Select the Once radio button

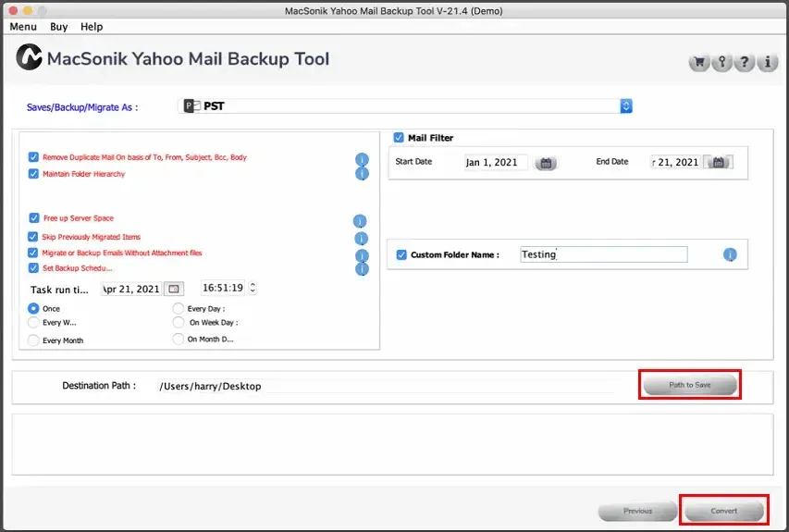(33, 308)
